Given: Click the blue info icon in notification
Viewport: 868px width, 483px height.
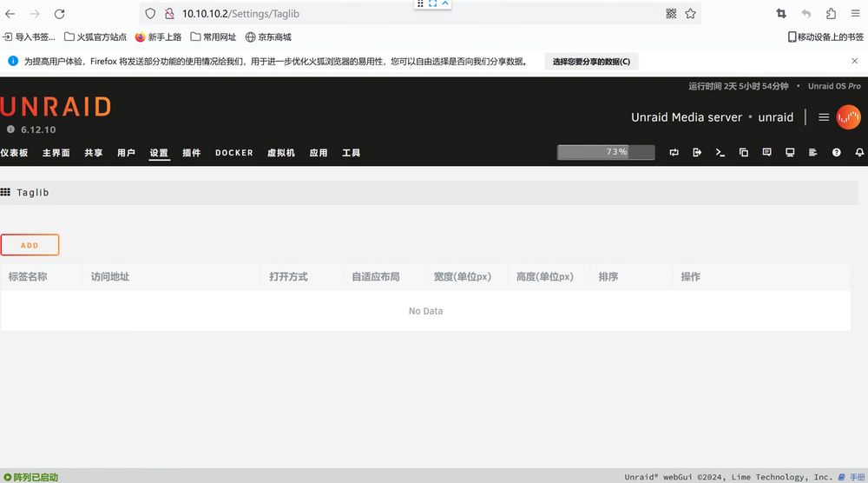Looking at the screenshot, I should pos(13,61).
